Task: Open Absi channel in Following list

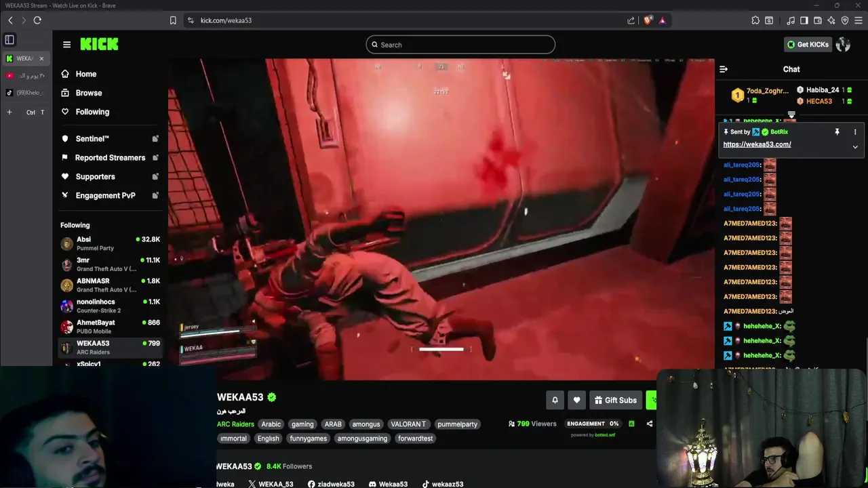Action: click(111, 243)
